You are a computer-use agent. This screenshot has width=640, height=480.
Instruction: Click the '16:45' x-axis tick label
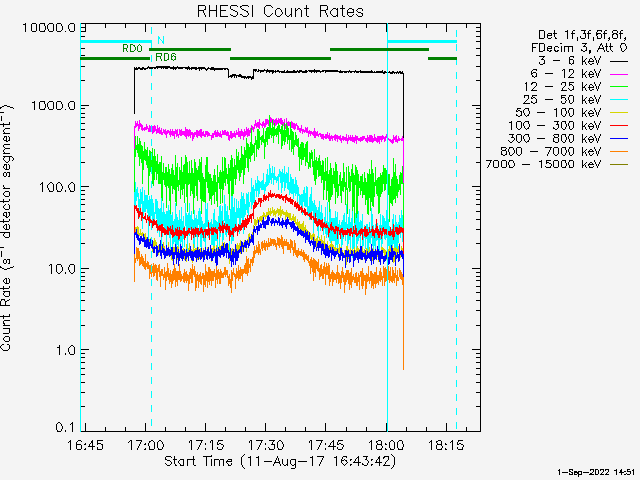[85, 445]
